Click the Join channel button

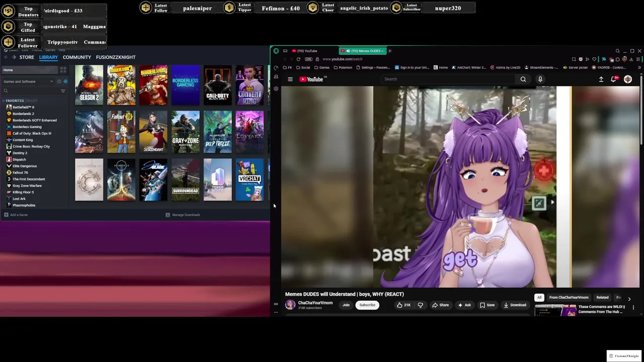[346, 305]
